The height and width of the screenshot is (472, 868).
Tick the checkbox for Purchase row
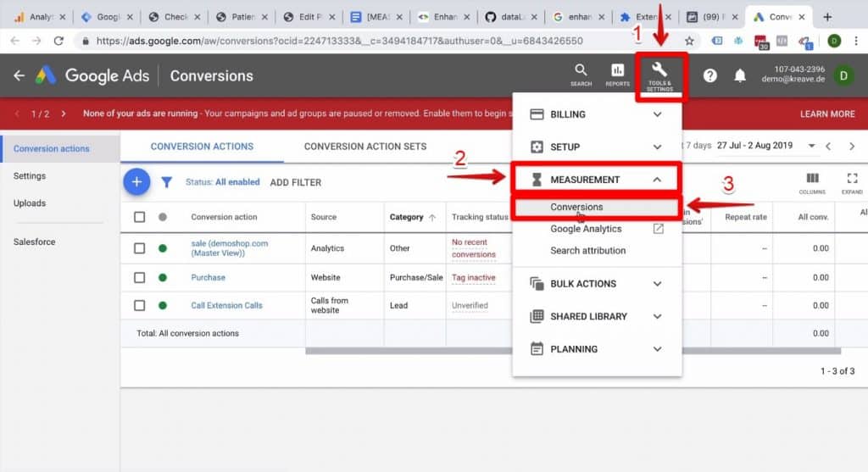140,277
